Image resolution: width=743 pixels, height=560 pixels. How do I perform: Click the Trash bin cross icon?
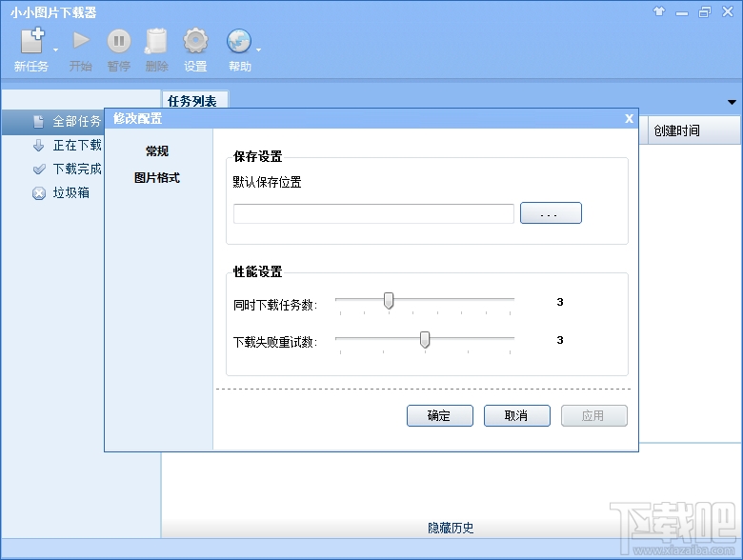(39, 193)
